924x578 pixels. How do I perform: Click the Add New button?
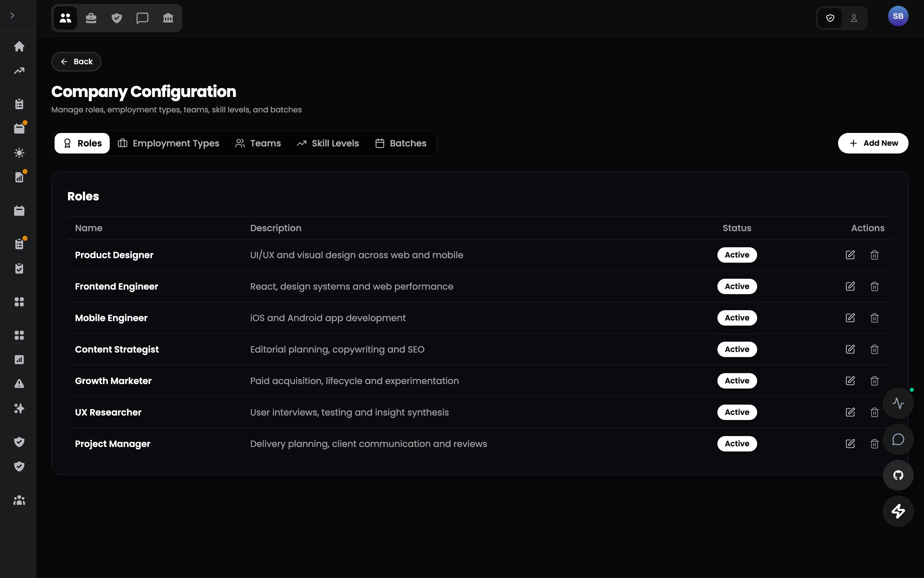pyautogui.click(x=873, y=143)
